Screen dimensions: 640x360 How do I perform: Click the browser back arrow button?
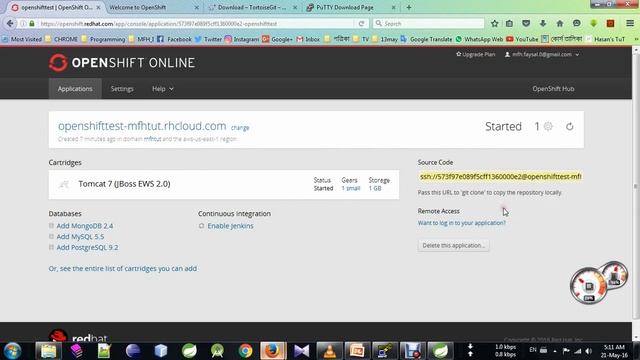coord(10,24)
